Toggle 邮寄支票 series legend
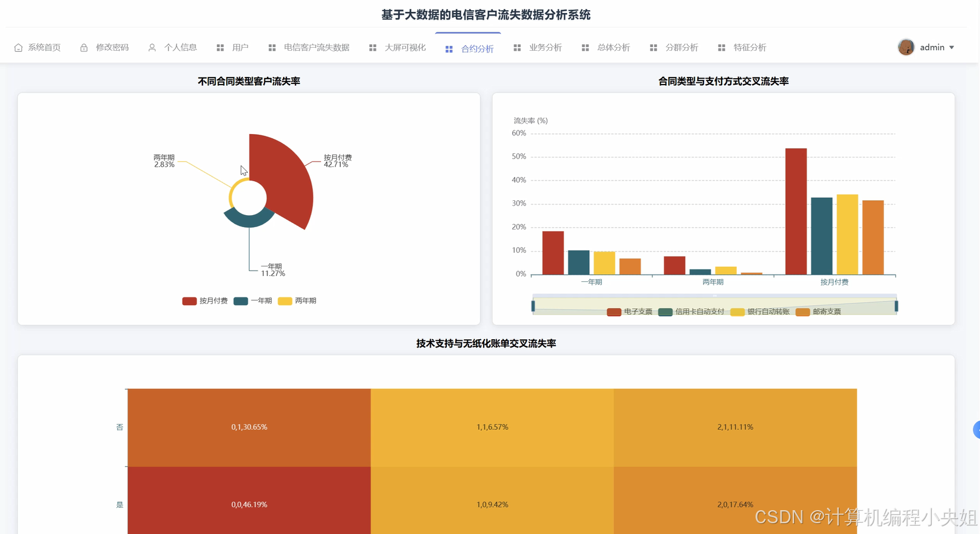Viewport: 980px width, 534px height. point(819,312)
